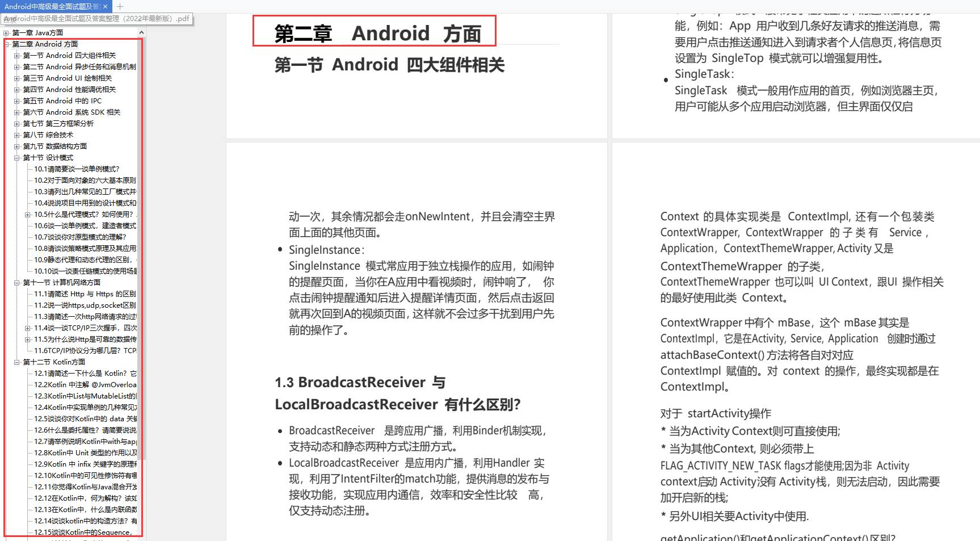The width and height of the screenshot is (980, 541).
Task: Open a new browser tab with the plus icon
Action: click(119, 6)
